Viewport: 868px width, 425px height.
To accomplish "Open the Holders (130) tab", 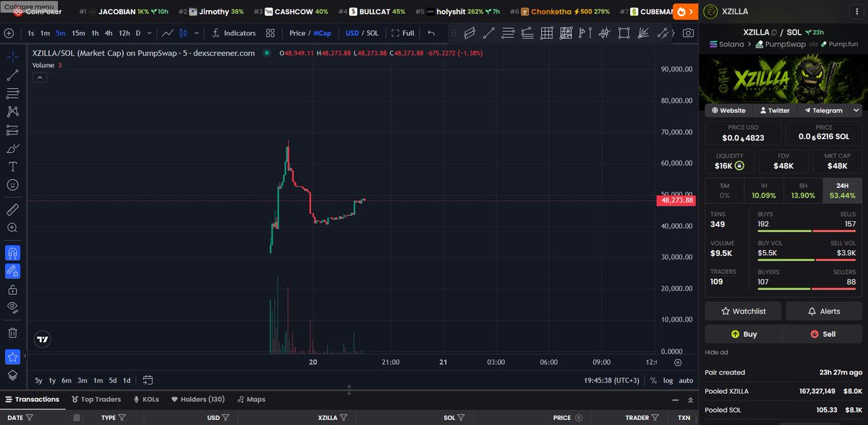I will (197, 399).
